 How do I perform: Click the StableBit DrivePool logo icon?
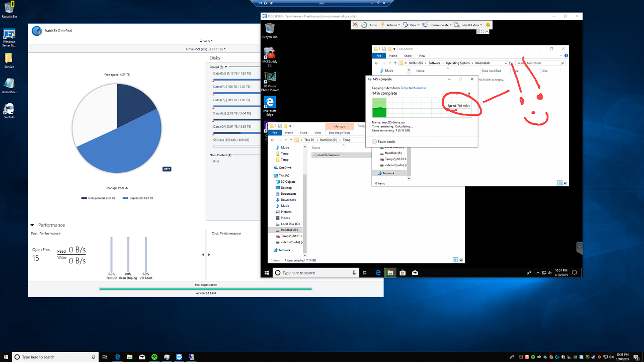(x=37, y=31)
